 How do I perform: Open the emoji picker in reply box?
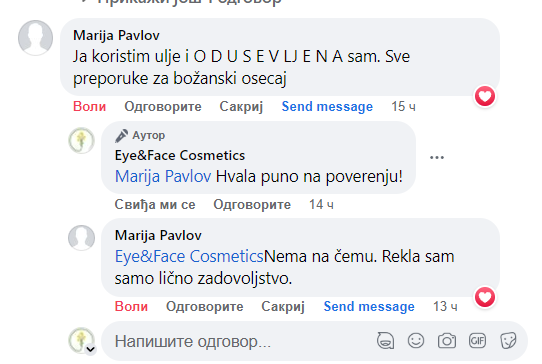[415, 341]
